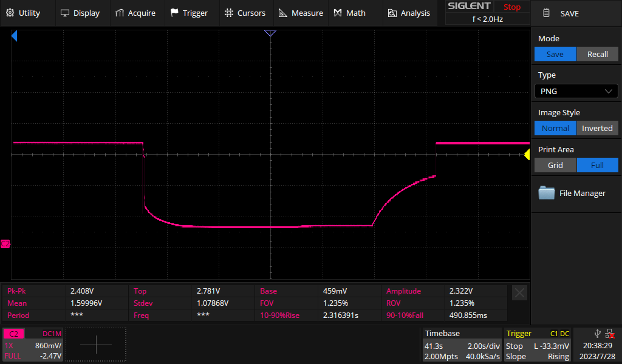Click the network status icon
The image size is (622, 364).
coord(609,333)
